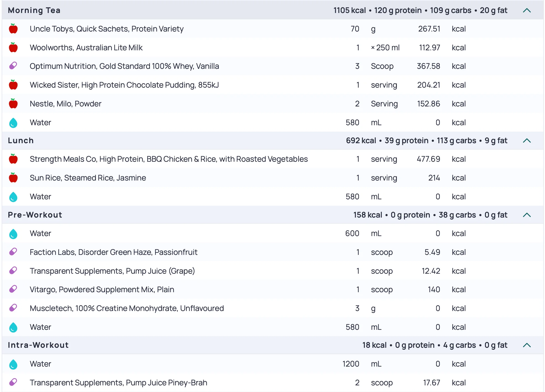Collapse the Pre-Workout section chevron
The image size is (545, 392).
point(527,215)
